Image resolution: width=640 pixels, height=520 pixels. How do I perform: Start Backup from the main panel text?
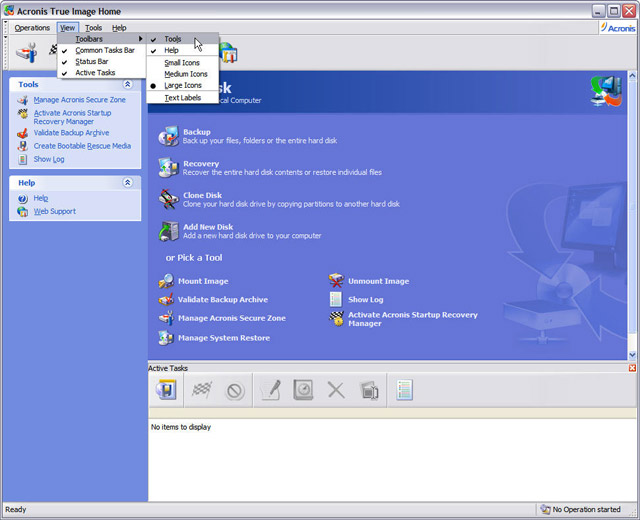(x=197, y=132)
